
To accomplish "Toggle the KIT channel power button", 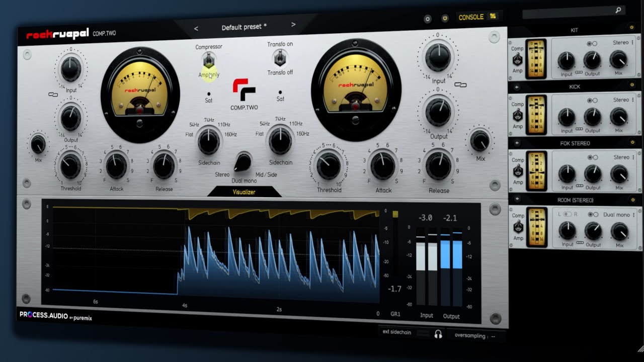I will point(632,27).
